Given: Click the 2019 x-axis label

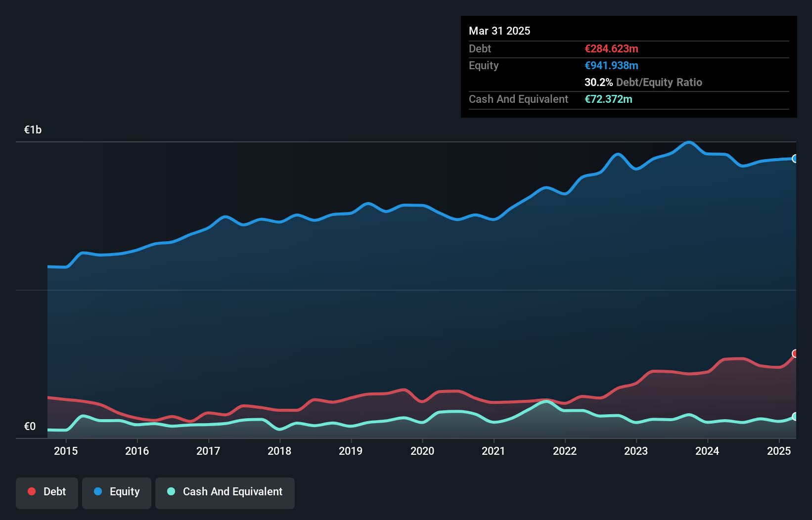Looking at the screenshot, I should coord(351,451).
